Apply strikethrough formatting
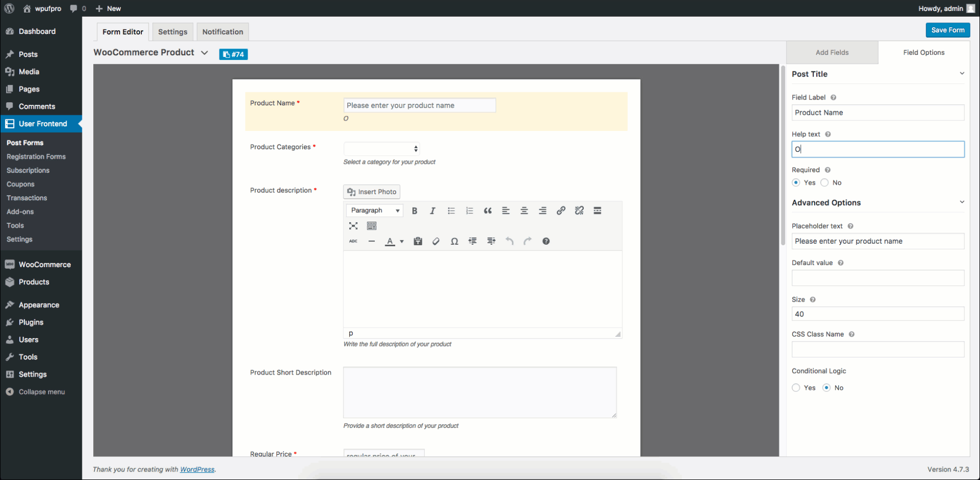This screenshot has width=980, height=480. point(353,241)
